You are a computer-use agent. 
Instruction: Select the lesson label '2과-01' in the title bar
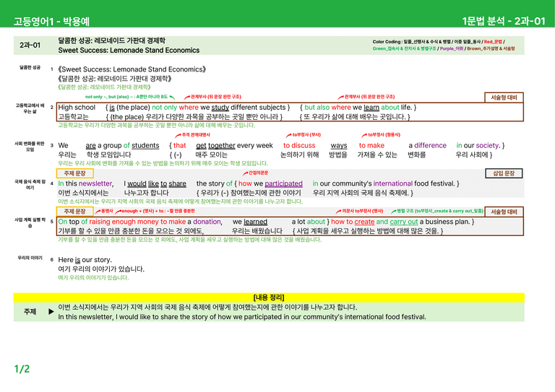click(30, 45)
